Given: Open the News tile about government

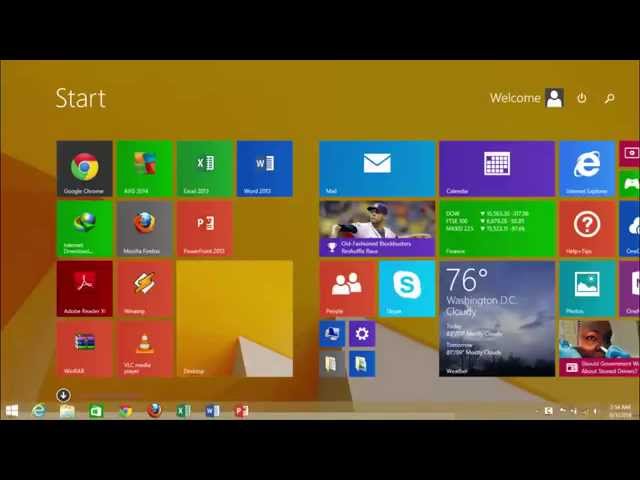Looking at the screenshot, I should coord(600,349).
